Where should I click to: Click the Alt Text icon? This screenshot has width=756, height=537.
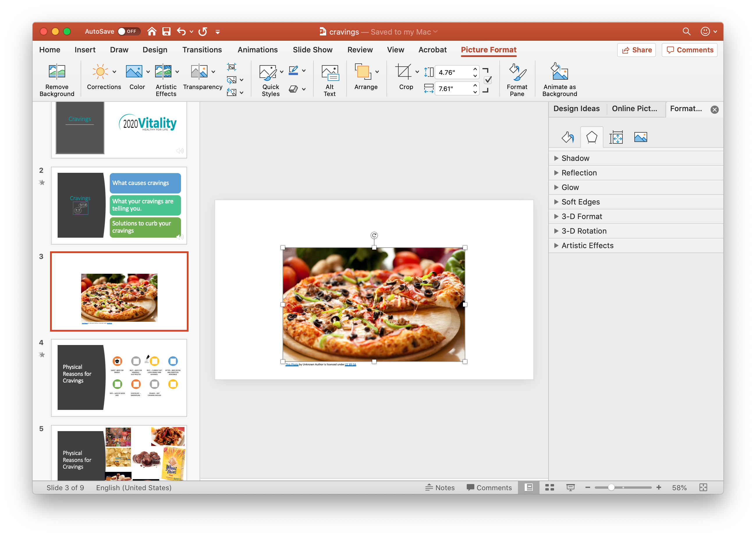[x=330, y=72]
